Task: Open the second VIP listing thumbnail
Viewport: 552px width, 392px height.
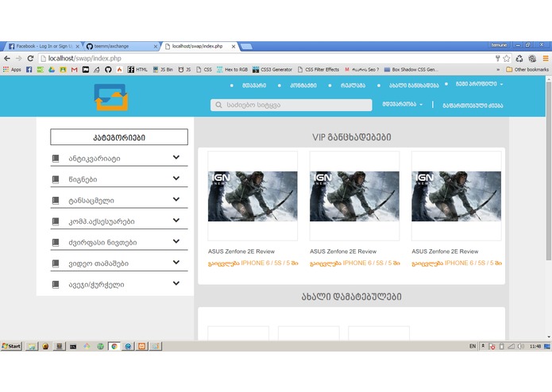Action: [x=354, y=196]
